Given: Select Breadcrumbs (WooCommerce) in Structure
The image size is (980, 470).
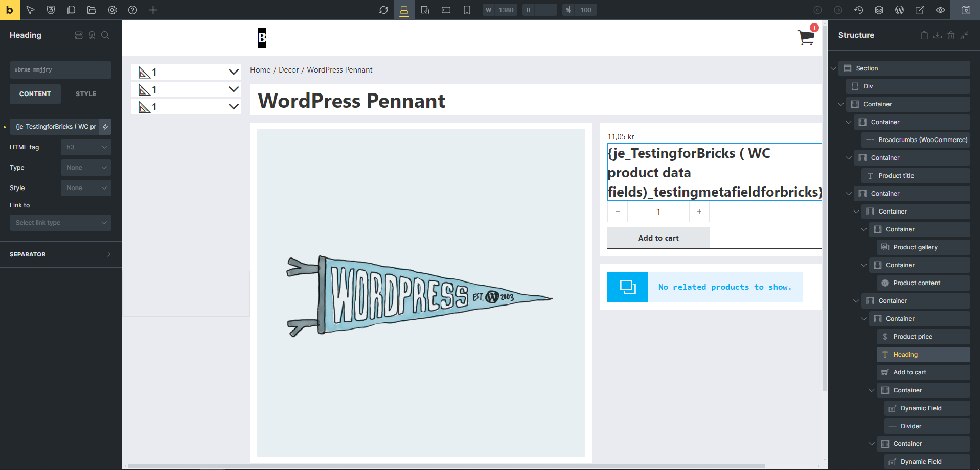Looking at the screenshot, I should tap(916, 140).
